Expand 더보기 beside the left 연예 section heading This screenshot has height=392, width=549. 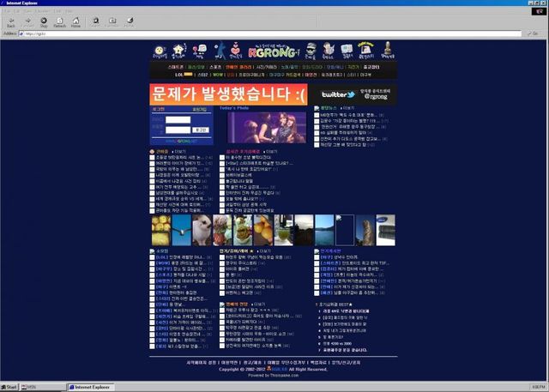(x=179, y=151)
